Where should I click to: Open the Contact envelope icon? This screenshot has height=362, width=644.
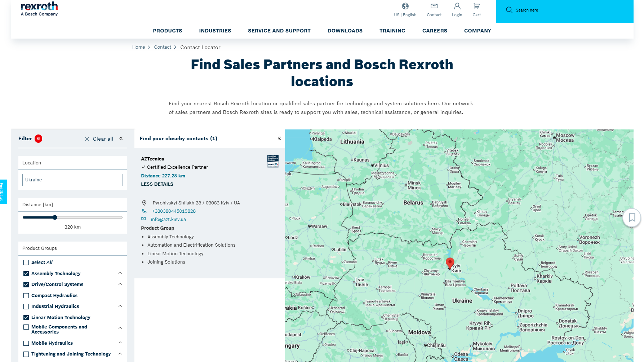point(434,6)
